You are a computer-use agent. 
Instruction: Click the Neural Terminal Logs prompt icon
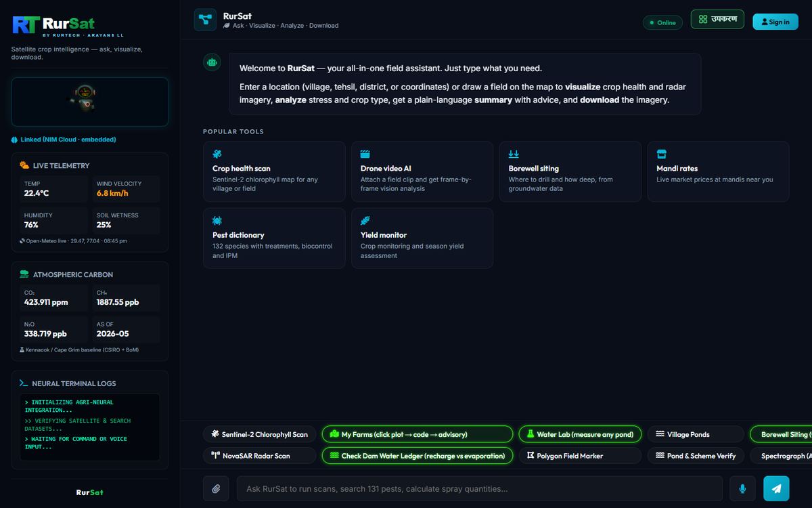[x=24, y=383]
